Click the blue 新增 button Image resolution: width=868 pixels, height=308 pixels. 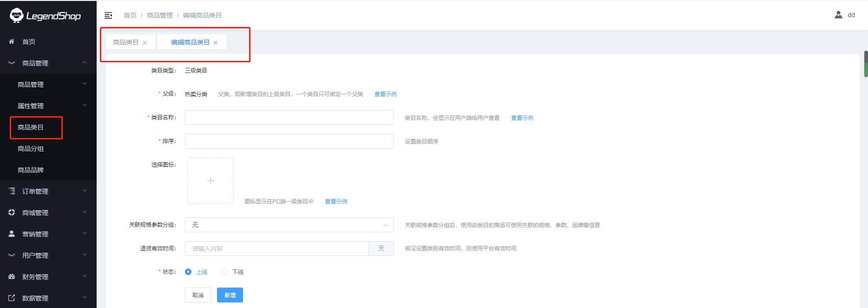tap(230, 295)
